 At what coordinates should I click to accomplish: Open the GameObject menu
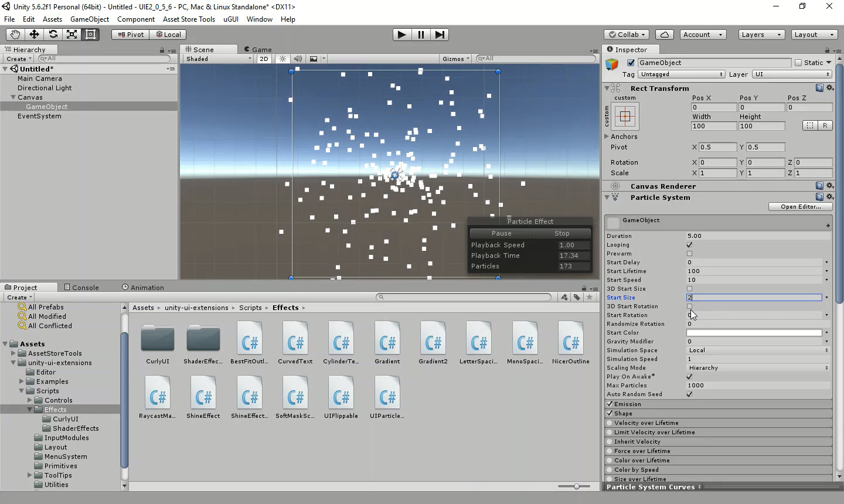[90, 19]
